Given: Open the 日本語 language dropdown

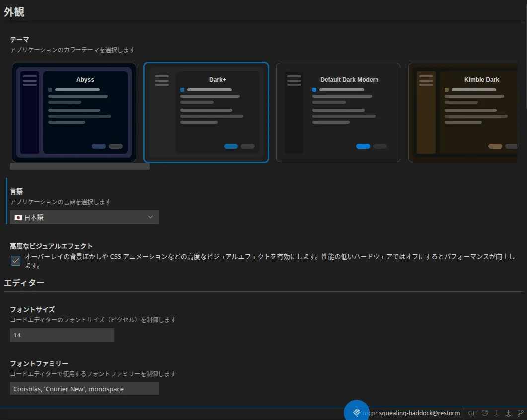Looking at the screenshot, I should (x=84, y=217).
